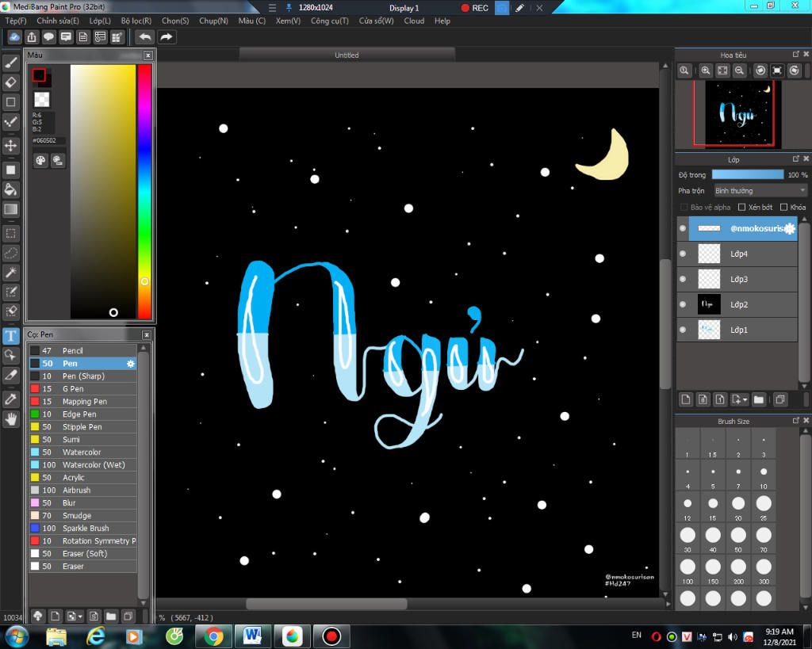Undock the Lớp layer panel
This screenshot has height=649, width=812.
(795, 159)
